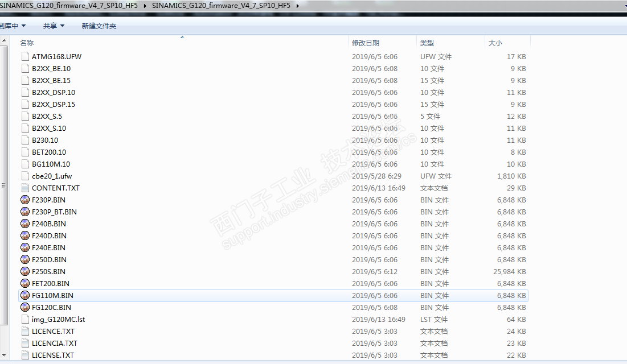This screenshot has width=627, height=364.
Task: Click the 新建文件夹 button
Action: pyautogui.click(x=99, y=26)
